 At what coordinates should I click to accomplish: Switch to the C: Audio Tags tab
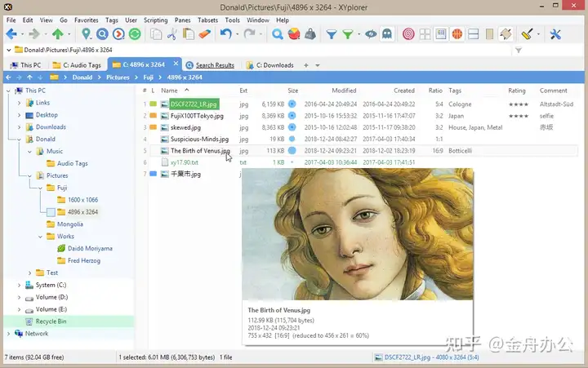77,65
